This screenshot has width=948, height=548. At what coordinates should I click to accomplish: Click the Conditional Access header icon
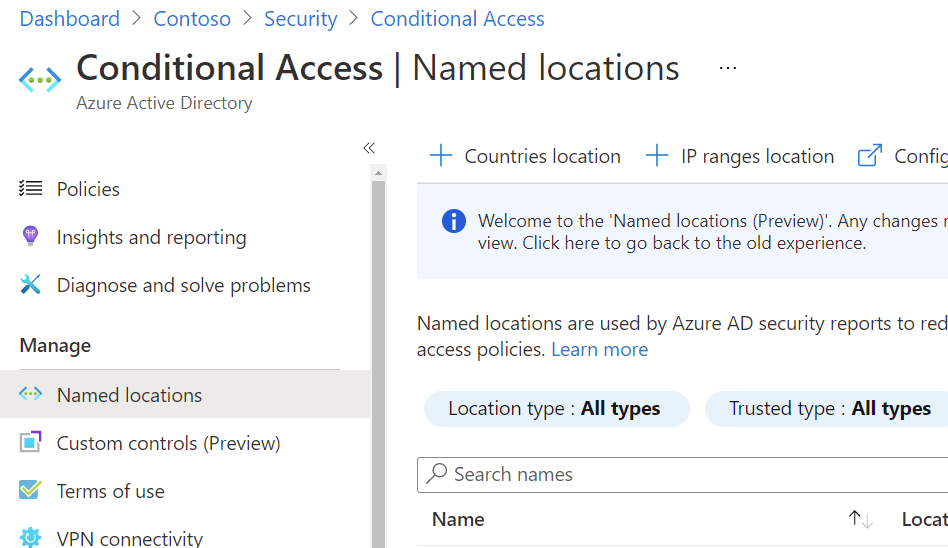(40, 80)
